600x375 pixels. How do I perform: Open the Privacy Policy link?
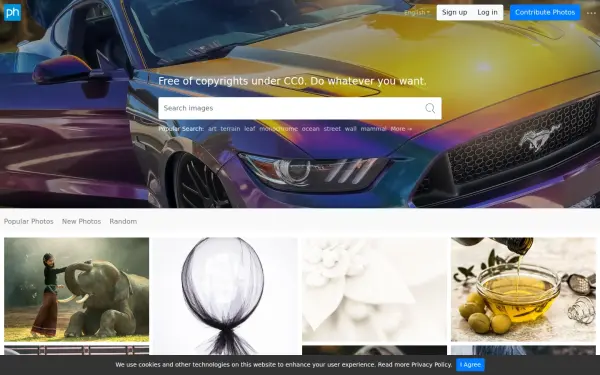click(x=432, y=365)
